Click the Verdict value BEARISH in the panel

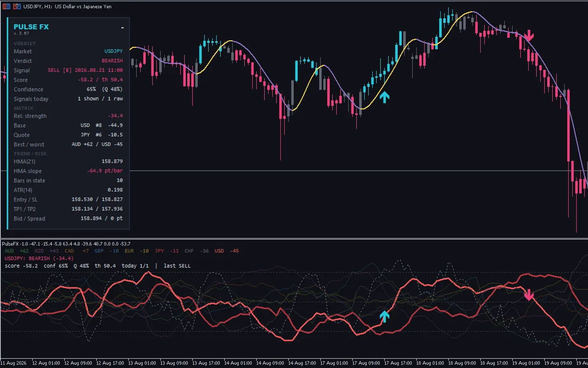(112, 61)
